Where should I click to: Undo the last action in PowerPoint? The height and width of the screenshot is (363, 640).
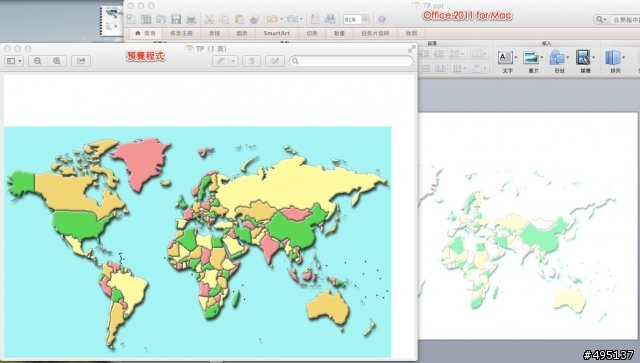click(272, 19)
